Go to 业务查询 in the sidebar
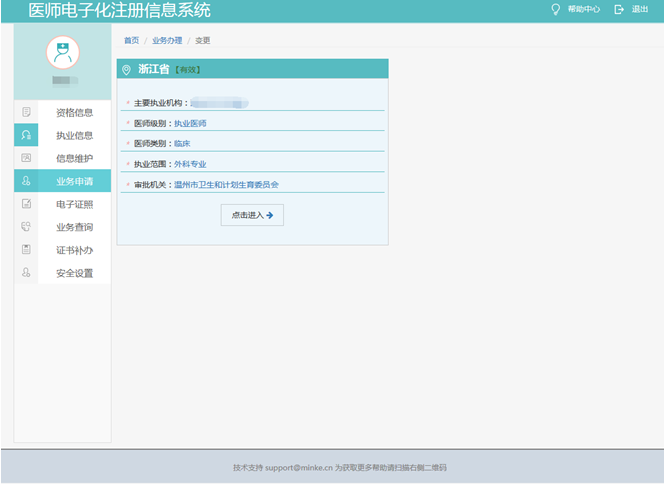Image resolution: width=667 pixels, height=484 pixels. 74,227
